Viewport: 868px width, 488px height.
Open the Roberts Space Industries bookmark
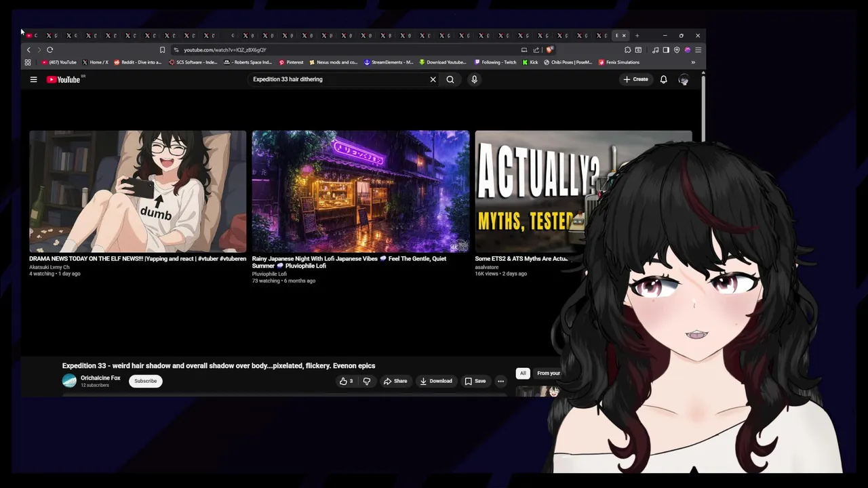click(248, 62)
